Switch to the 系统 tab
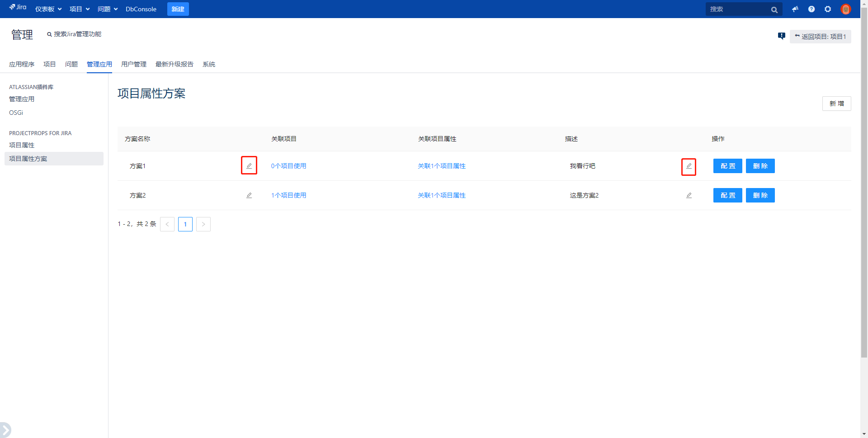This screenshot has width=868, height=438. [209, 64]
